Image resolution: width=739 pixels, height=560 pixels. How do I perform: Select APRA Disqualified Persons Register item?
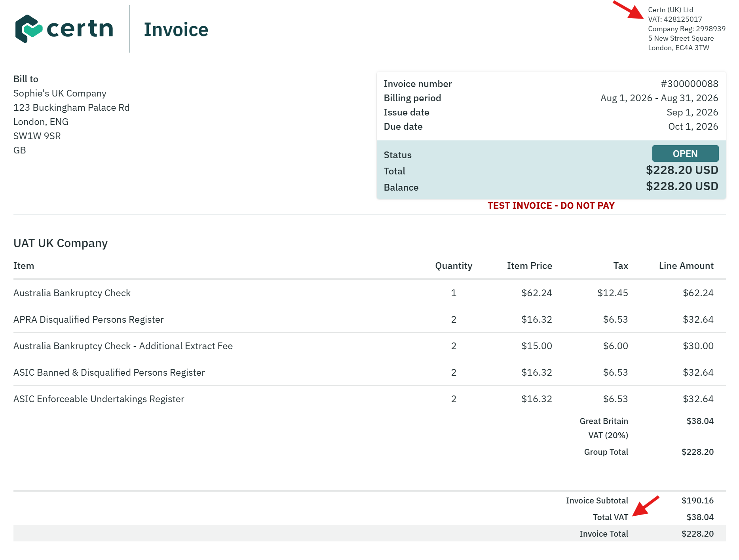coord(88,320)
